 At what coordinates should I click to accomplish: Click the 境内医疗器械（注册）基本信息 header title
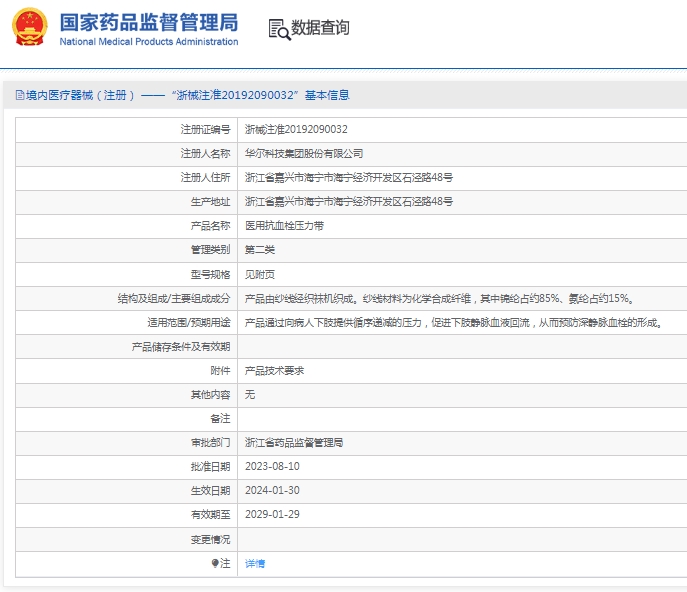coord(188,95)
